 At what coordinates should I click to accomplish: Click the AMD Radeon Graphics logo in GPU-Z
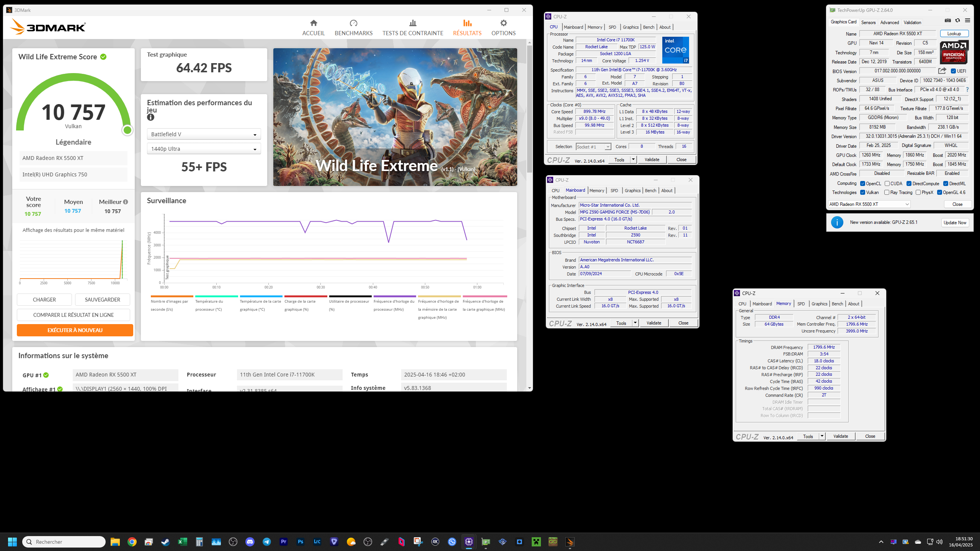pos(954,52)
